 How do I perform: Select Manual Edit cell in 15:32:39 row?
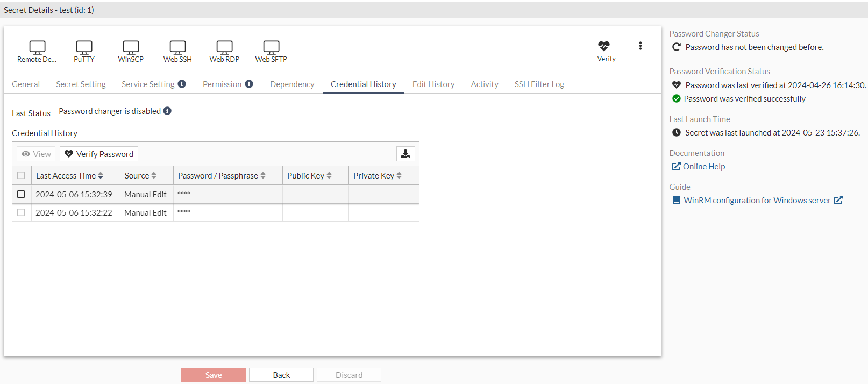point(146,194)
